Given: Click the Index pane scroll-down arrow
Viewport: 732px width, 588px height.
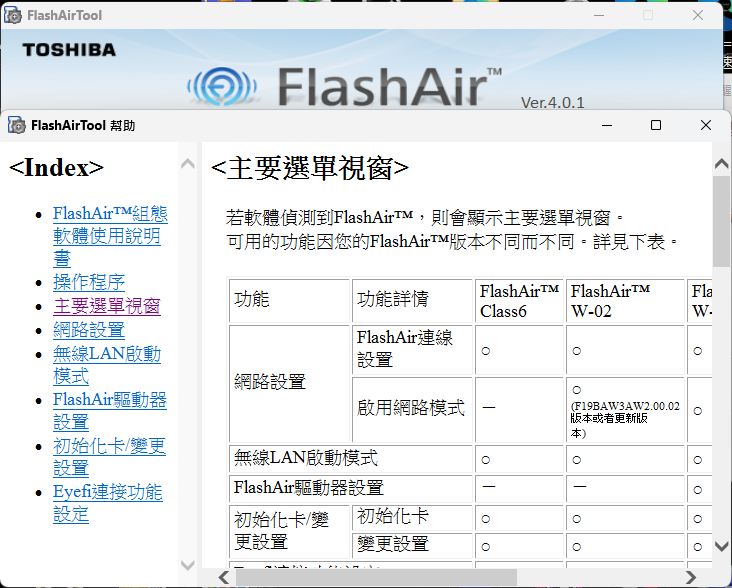Looking at the screenshot, I should click(188, 565).
